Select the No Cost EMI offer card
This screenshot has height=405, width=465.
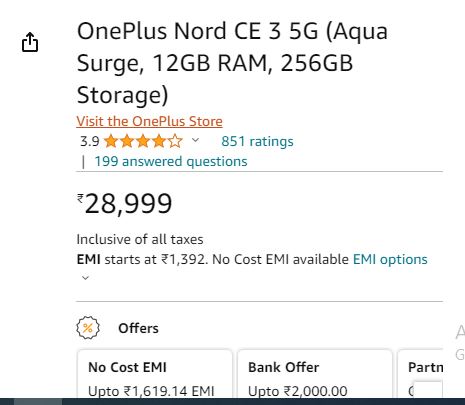click(155, 374)
